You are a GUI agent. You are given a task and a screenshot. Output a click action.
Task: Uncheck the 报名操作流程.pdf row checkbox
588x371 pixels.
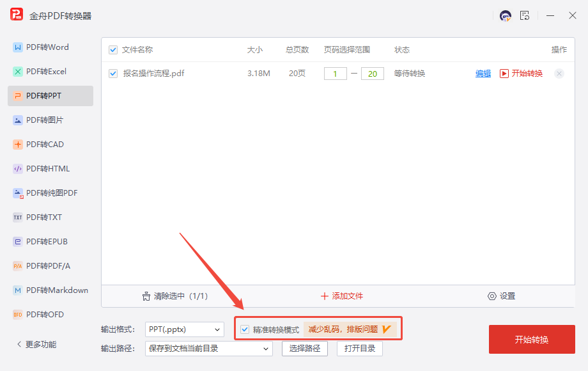coord(113,74)
